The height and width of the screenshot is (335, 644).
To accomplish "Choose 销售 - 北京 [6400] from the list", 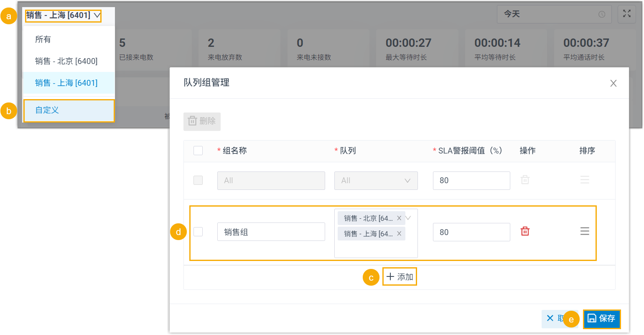I will tap(66, 61).
